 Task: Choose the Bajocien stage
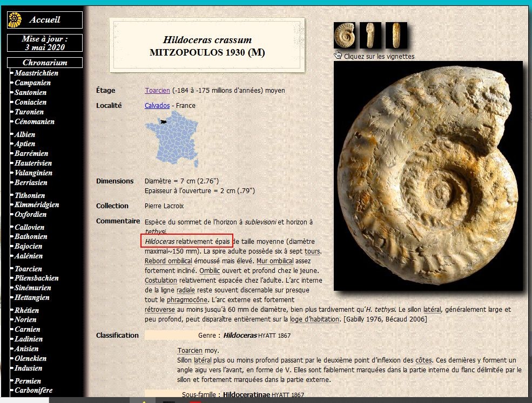pyautogui.click(x=29, y=246)
